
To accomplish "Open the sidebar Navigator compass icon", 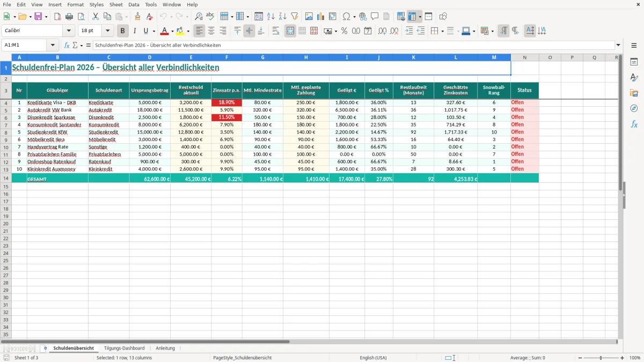I will tap(634, 108).
